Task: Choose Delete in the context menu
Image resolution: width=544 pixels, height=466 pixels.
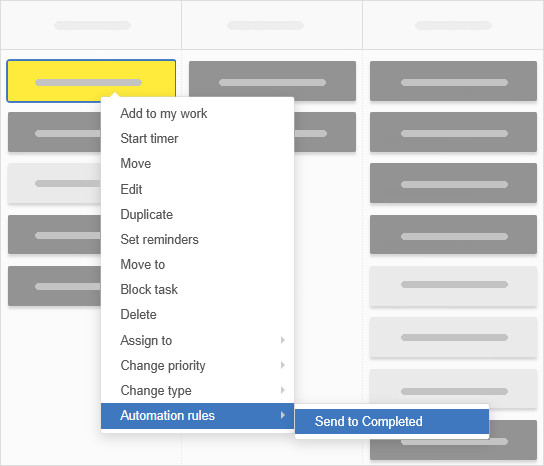Action: (x=197, y=314)
